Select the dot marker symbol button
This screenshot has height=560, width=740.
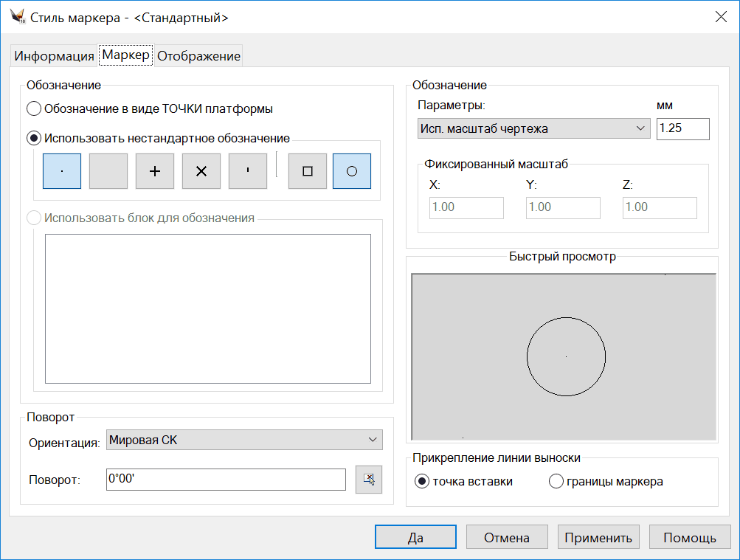tap(62, 171)
